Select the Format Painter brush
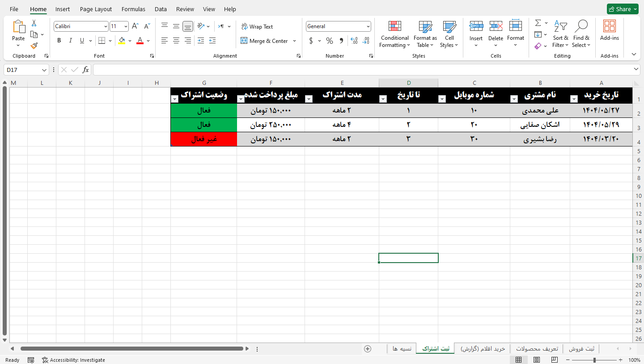The image size is (644, 364). 34,46
